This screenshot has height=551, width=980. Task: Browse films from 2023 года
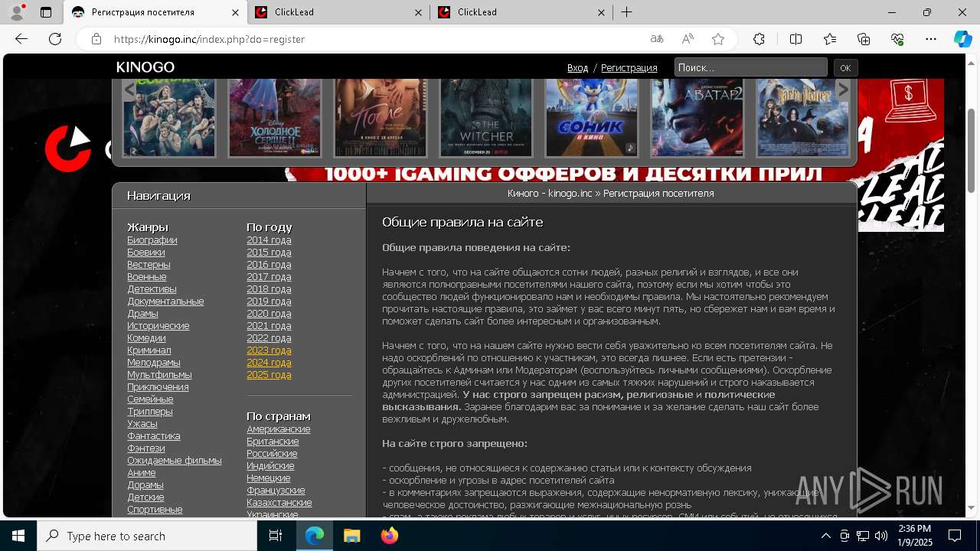click(x=269, y=350)
